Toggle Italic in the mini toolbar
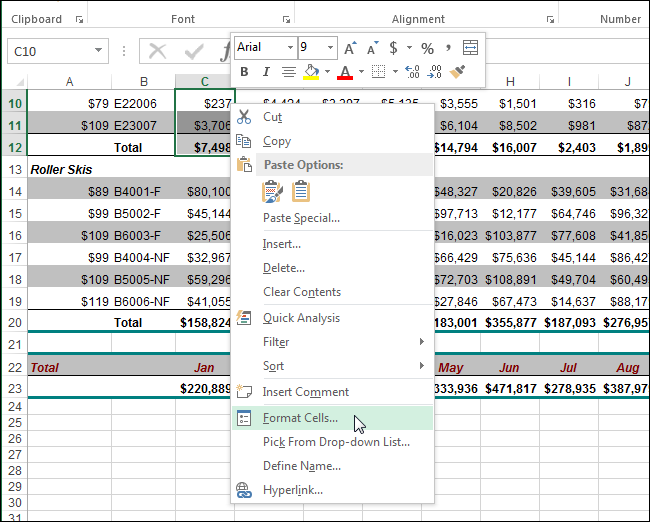Image resolution: width=650 pixels, height=522 pixels. point(266,72)
